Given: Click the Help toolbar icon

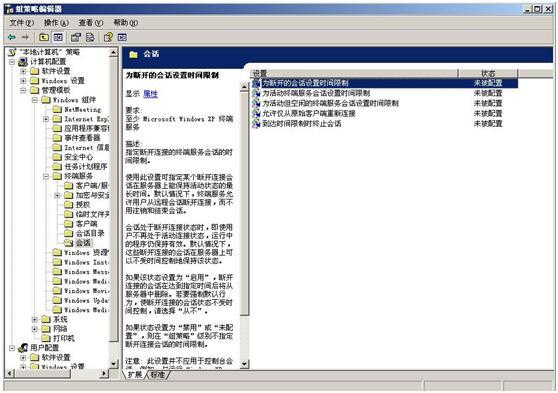Looking at the screenshot, I should click(108, 37).
